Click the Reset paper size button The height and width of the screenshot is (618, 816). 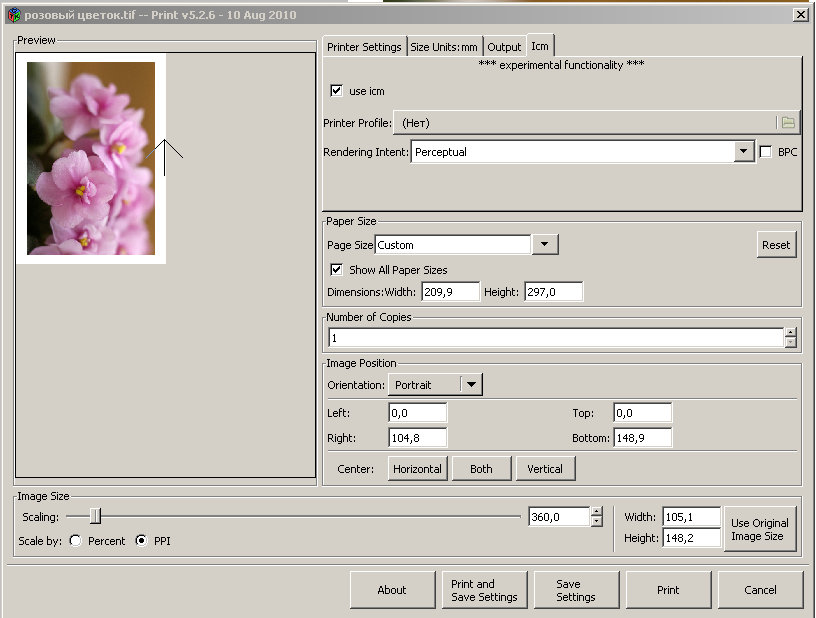point(776,244)
